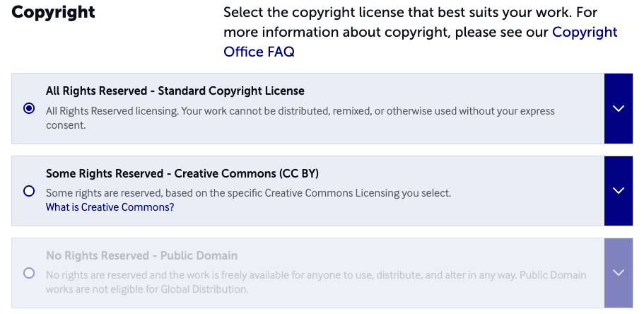Select the No Rights Reserved radio button

[x=29, y=273]
